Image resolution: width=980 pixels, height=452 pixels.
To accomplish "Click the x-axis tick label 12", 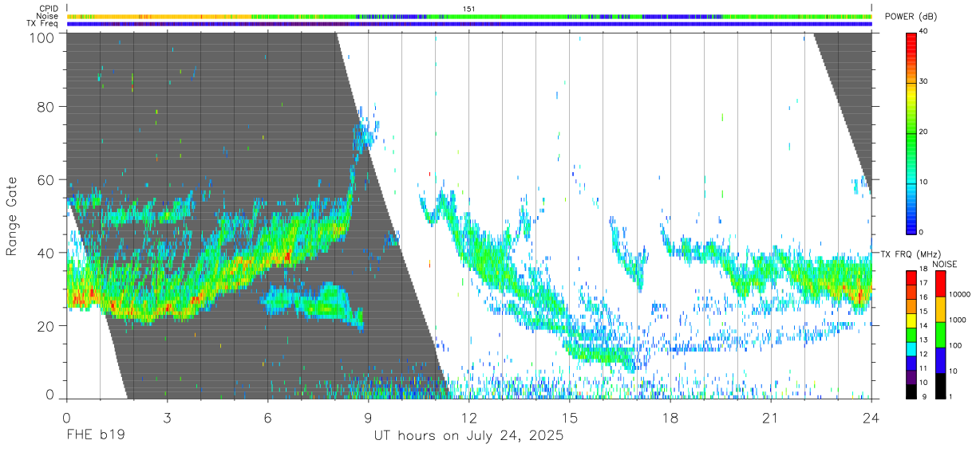I will pyautogui.click(x=469, y=418).
